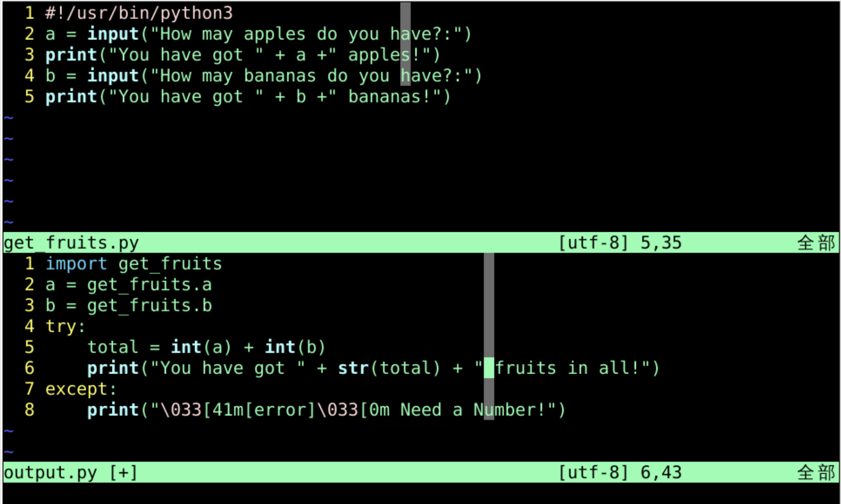Click the except: statement
This screenshot has width=841, height=504.
[x=81, y=389]
